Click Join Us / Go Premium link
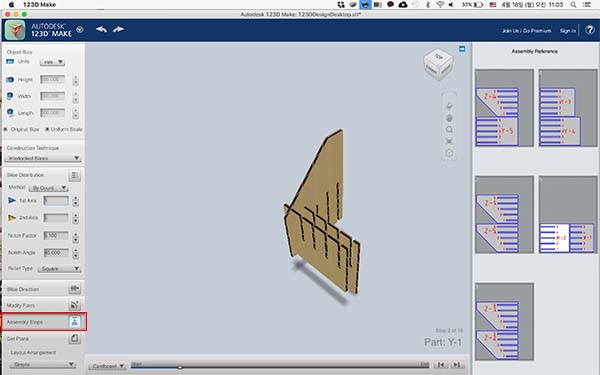 point(527,31)
